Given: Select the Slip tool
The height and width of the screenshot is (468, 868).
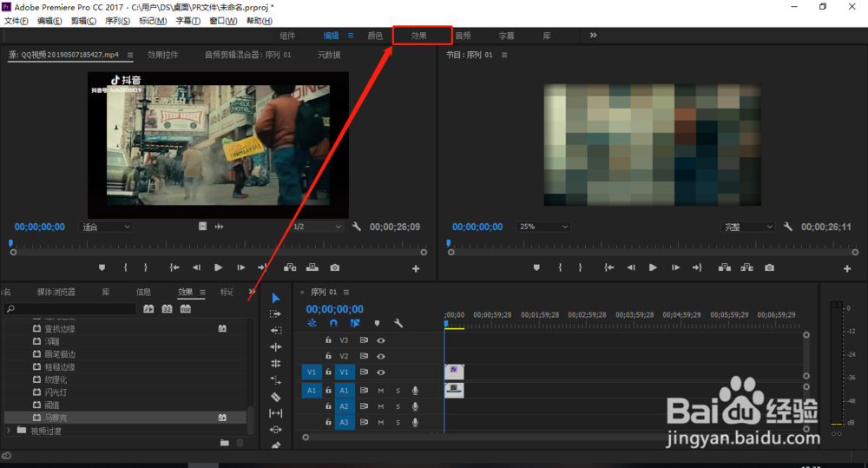Looking at the screenshot, I should pos(276,413).
